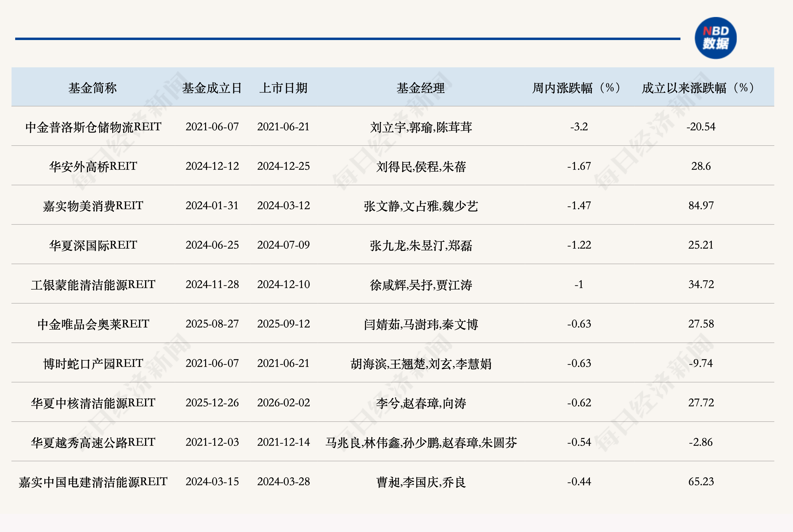This screenshot has width=793, height=532.
Task: Click weekly change value -3.2
Action: coord(579,127)
